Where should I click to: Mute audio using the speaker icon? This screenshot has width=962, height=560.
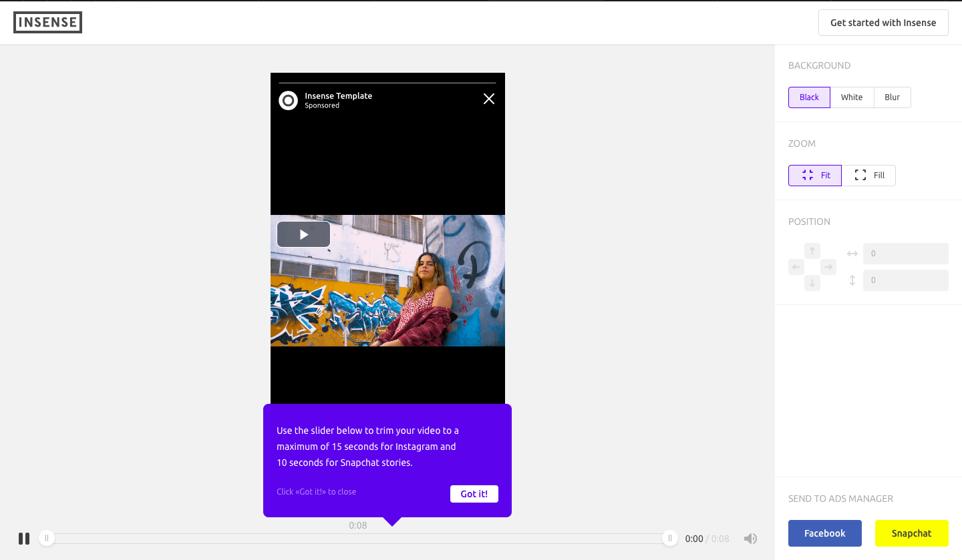(x=750, y=539)
